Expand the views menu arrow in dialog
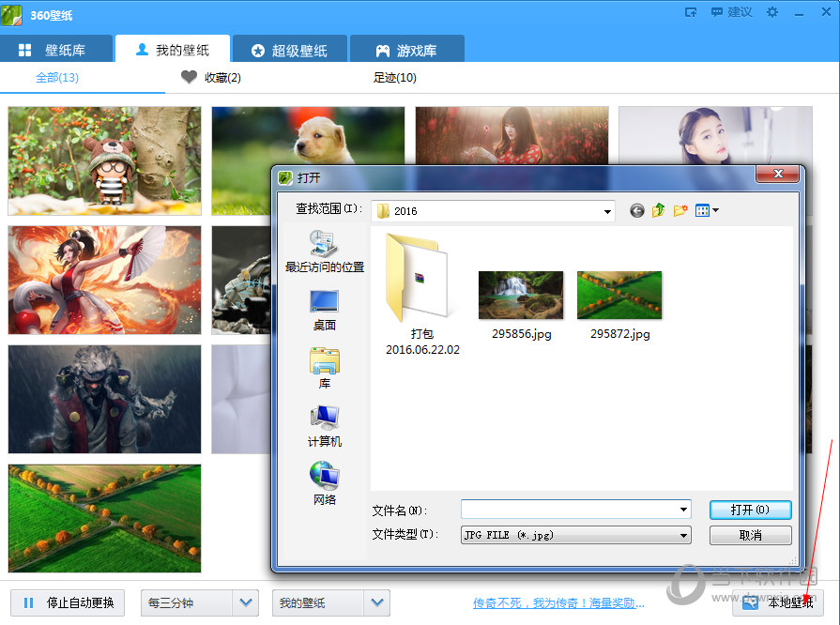 click(715, 210)
